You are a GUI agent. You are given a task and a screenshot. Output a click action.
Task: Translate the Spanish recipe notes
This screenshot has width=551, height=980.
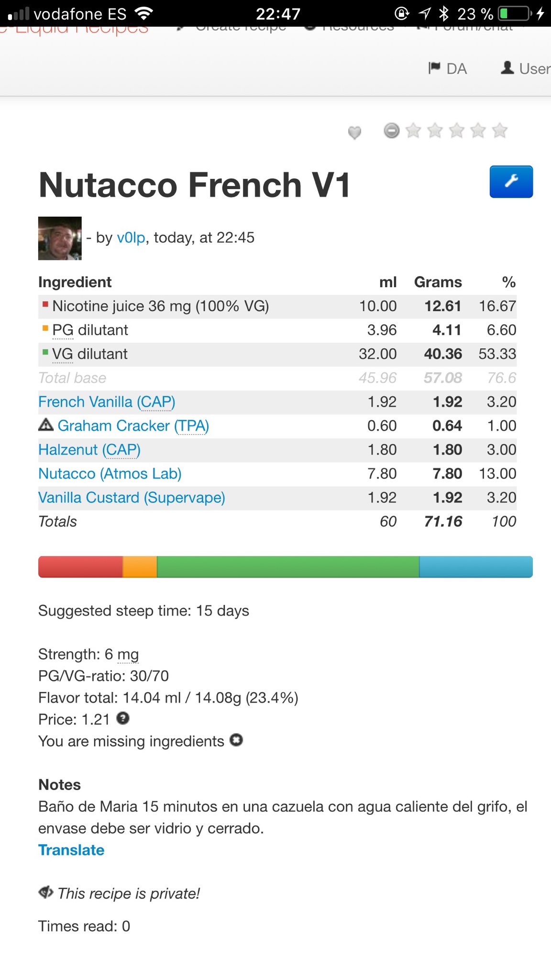(71, 850)
